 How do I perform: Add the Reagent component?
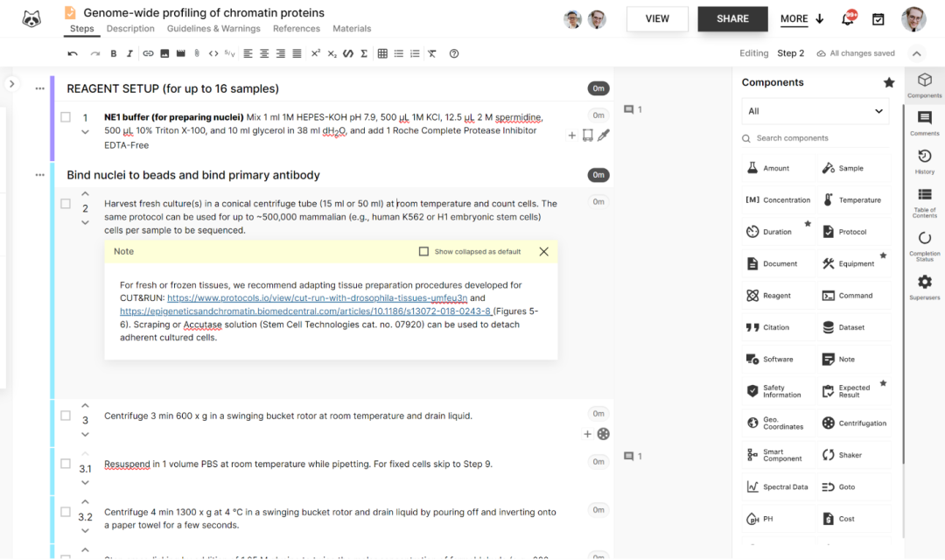tap(778, 296)
